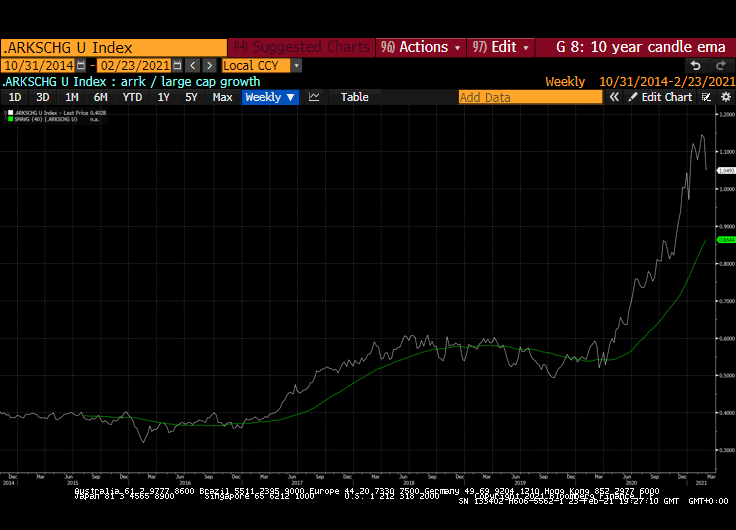Click the undo arrow icon

695,65
